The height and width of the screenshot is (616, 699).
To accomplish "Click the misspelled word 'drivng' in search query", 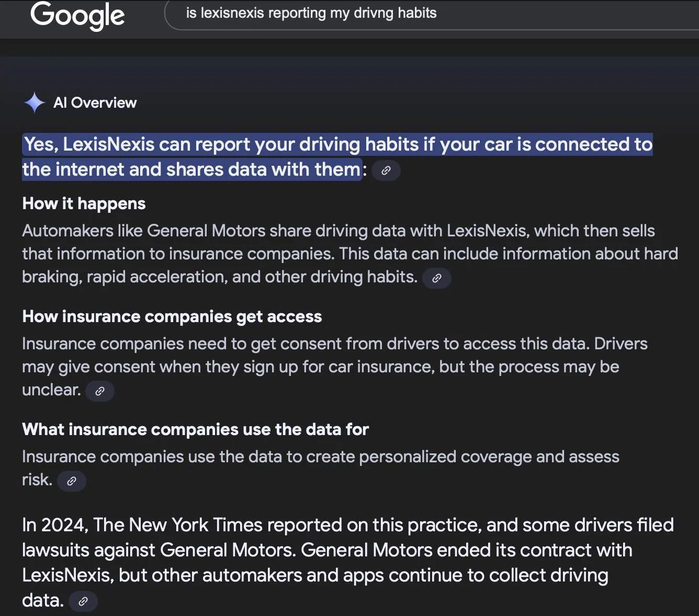I will (374, 13).
